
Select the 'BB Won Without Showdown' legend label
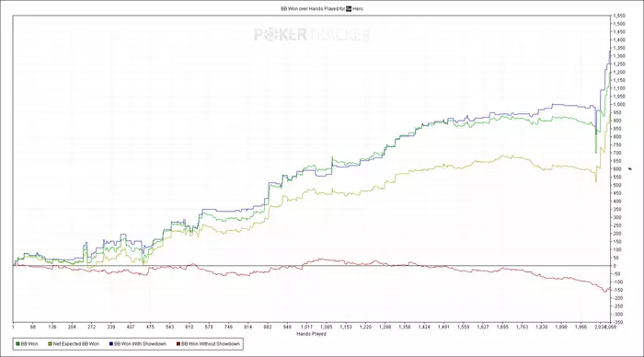[211, 344]
